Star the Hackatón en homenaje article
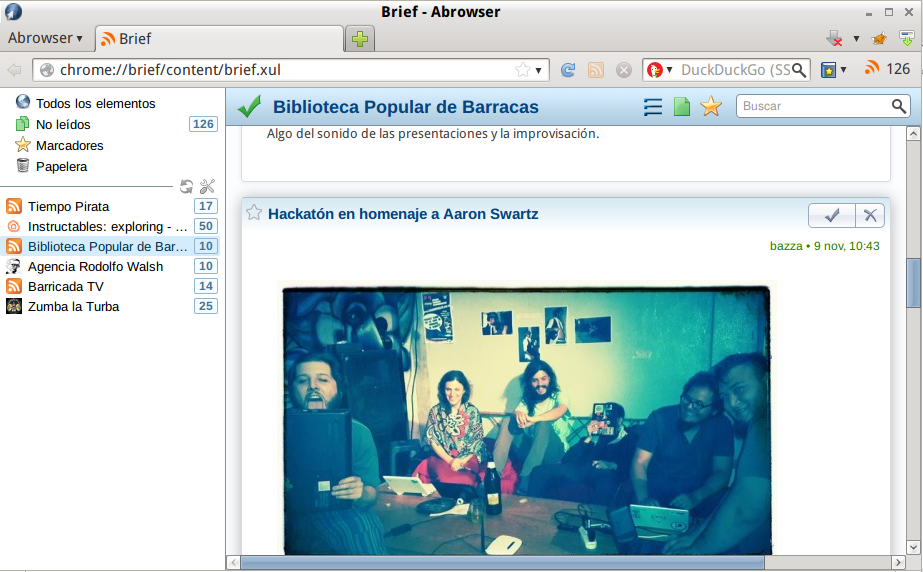 (x=254, y=213)
